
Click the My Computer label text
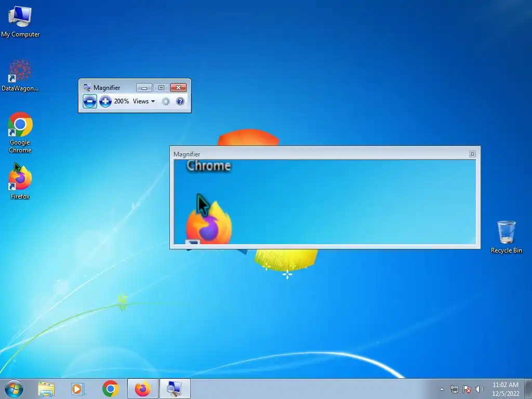pyautogui.click(x=20, y=34)
